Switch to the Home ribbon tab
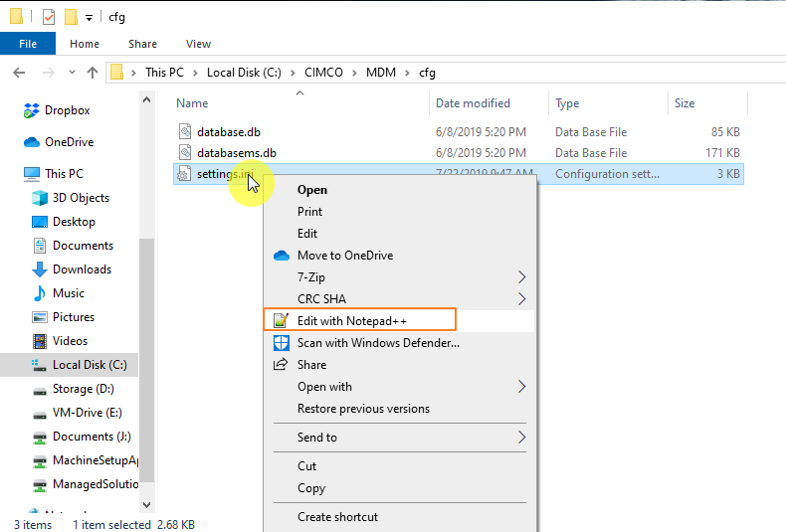The image size is (786, 532). point(85,44)
